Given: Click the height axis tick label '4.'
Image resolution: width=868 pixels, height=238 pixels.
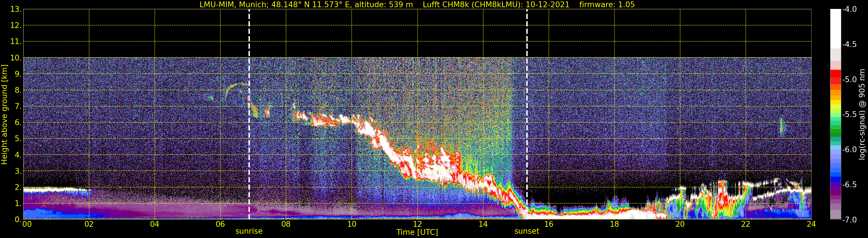Looking at the screenshot, I should (18, 155).
